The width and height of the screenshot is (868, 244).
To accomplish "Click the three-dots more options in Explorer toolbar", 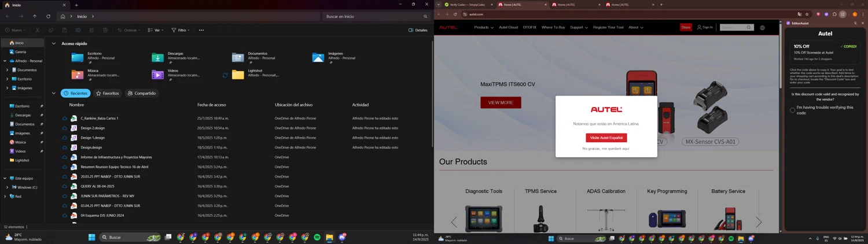I will pyautogui.click(x=201, y=30).
